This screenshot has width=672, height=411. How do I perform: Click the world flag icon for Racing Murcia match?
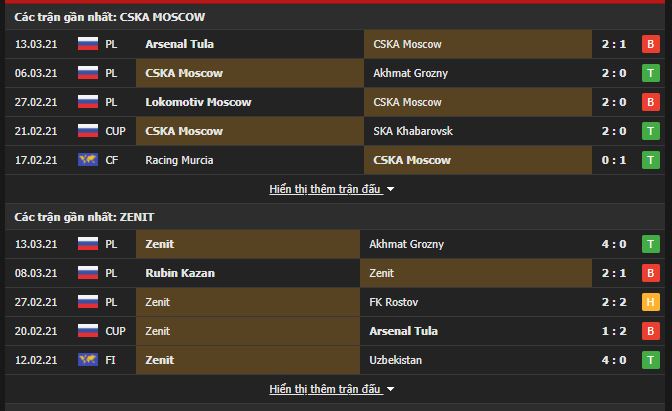coord(88,160)
